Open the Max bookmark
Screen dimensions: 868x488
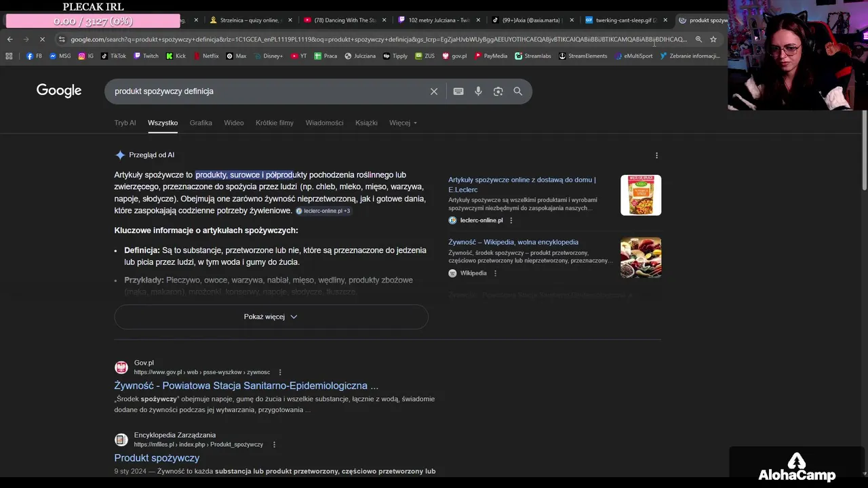tap(237, 56)
